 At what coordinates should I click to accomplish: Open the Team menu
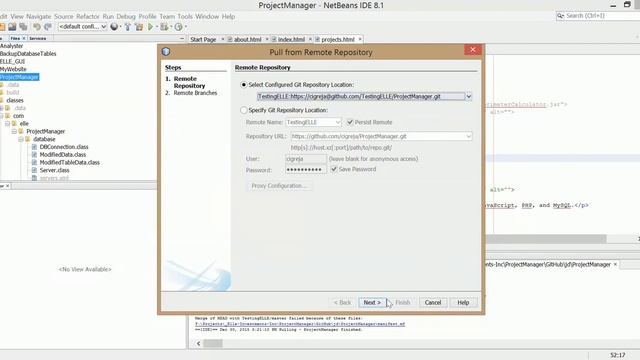[x=167, y=16]
